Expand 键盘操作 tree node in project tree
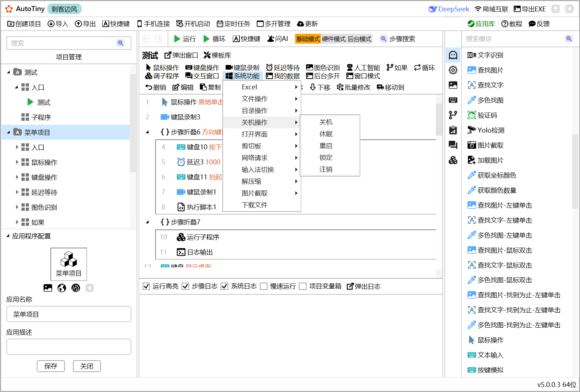The width and height of the screenshot is (580, 392). [16, 177]
